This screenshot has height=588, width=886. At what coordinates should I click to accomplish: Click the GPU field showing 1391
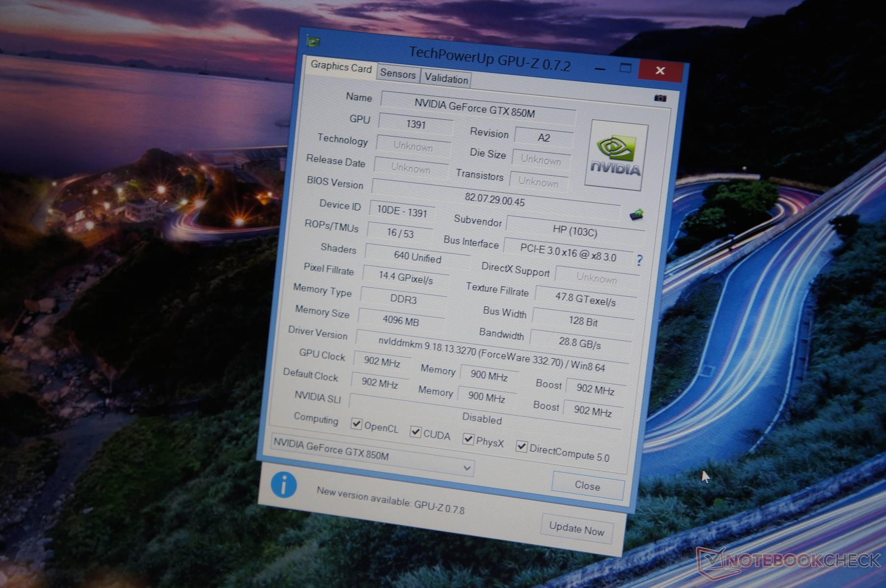click(x=416, y=124)
